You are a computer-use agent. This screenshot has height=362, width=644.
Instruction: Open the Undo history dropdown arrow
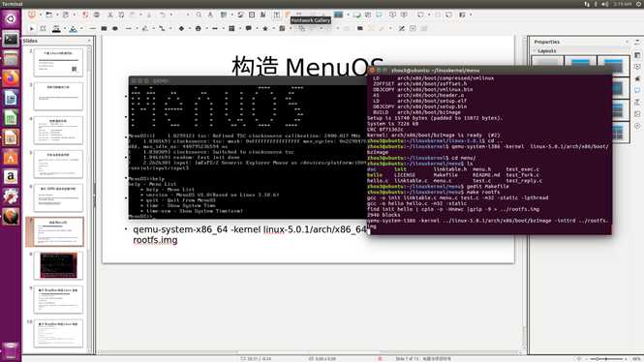(170, 15)
